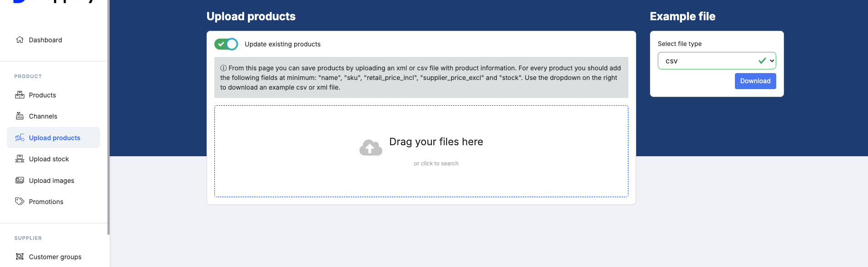The width and height of the screenshot is (868, 267).
Task: Click the Upload stock icon
Action: pos(20,159)
